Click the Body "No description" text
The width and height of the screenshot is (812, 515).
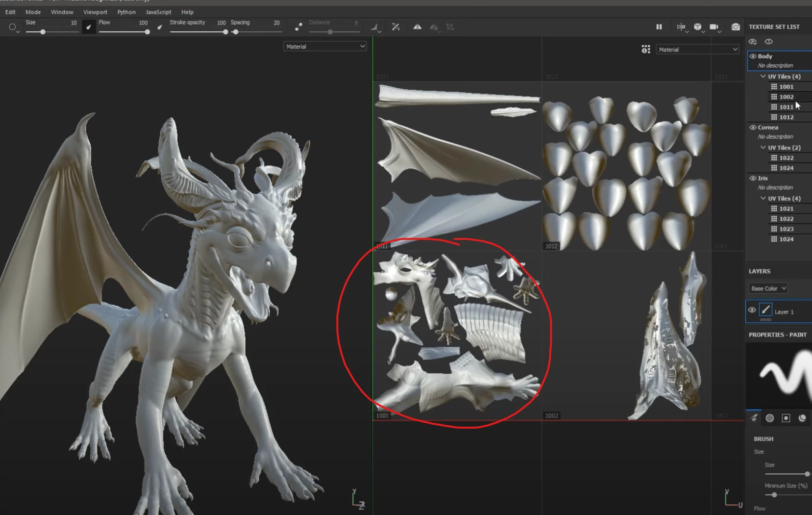[775, 66]
